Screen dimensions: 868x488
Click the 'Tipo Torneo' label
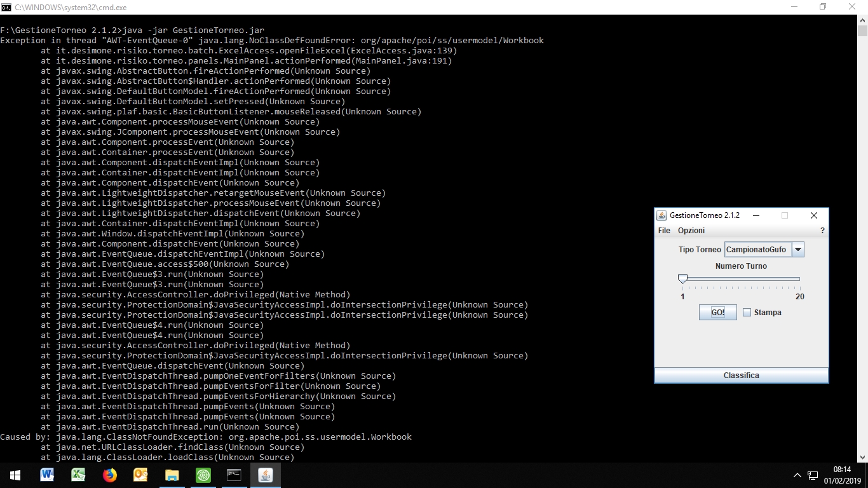(700, 250)
